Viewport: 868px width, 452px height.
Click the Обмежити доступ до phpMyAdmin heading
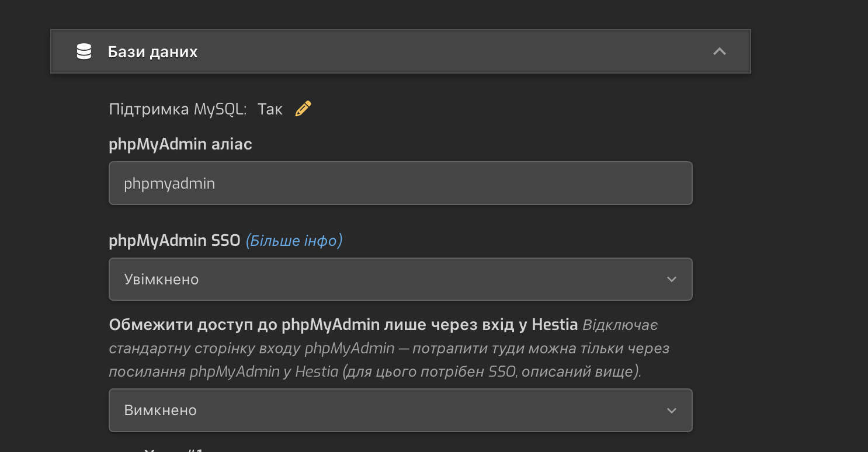pos(343,325)
